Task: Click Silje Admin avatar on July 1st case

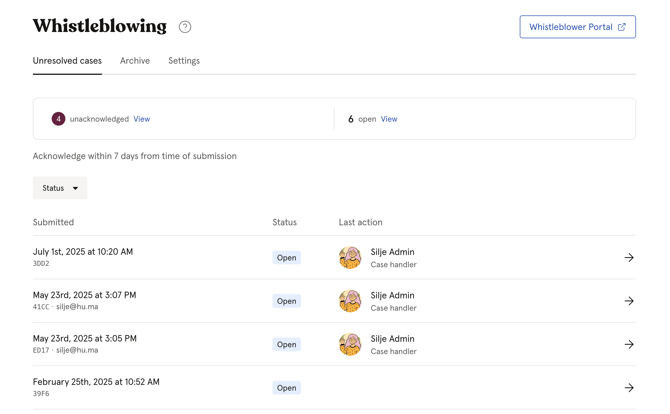Action: pos(350,258)
